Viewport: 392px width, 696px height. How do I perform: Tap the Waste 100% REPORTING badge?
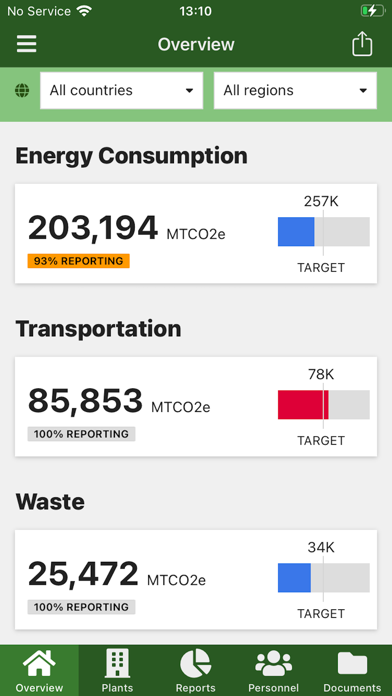[81, 607]
